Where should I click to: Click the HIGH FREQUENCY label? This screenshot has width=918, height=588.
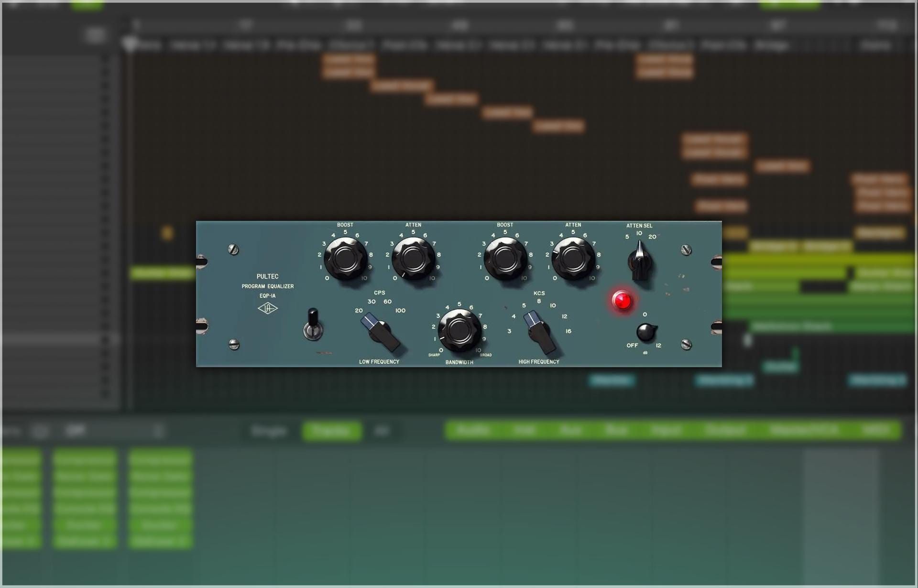click(x=539, y=362)
